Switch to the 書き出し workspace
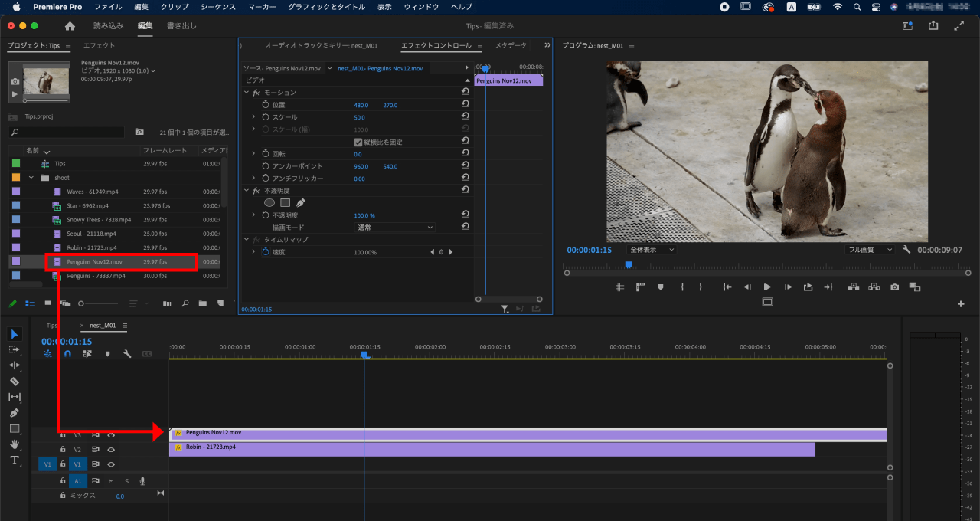This screenshot has width=980, height=521. tap(181, 25)
